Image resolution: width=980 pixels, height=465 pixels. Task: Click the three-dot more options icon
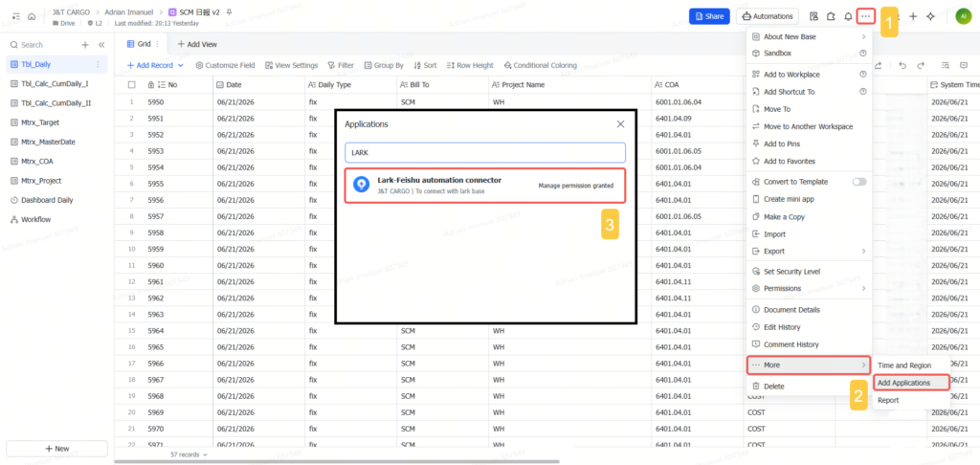tap(865, 16)
